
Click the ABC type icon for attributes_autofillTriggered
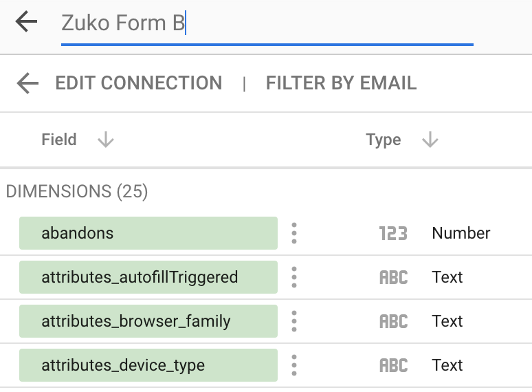click(x=393, y=278)
